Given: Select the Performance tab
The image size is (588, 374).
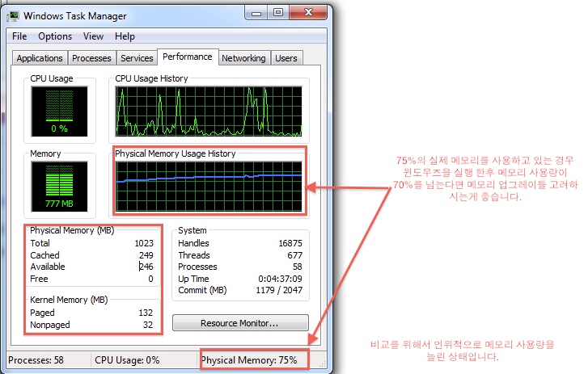Looking at the screenshot, I should point(188,57).
